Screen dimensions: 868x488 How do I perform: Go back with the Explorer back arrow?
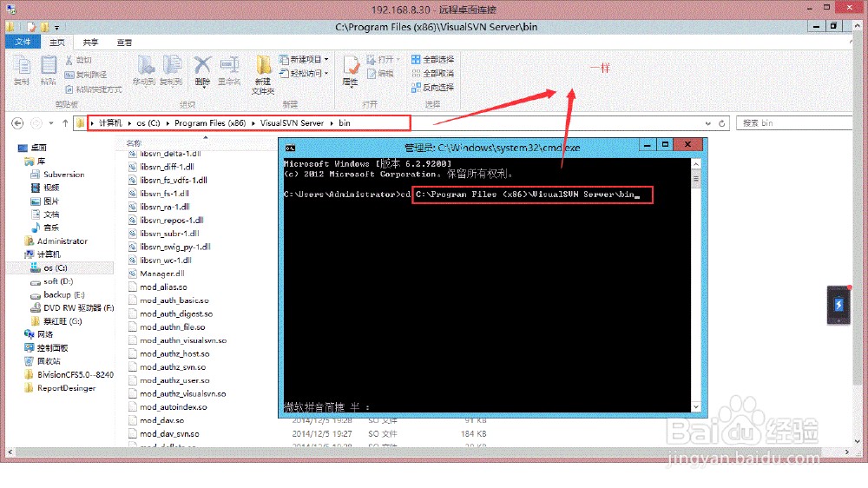coord(17,123)
